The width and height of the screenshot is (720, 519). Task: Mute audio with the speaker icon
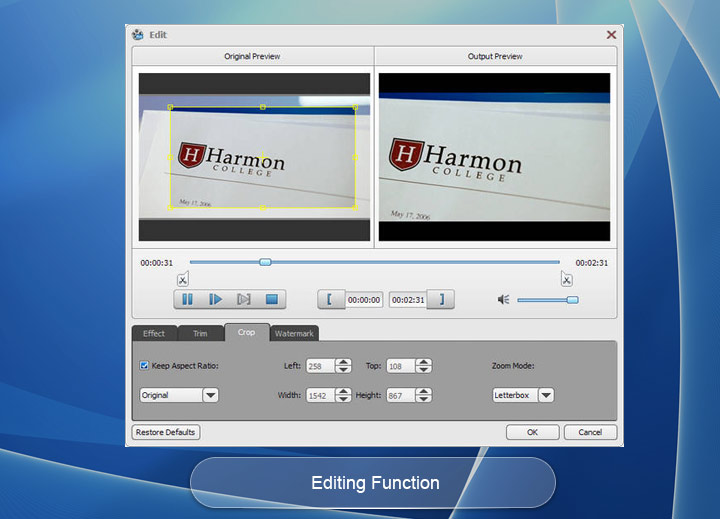point(503,300)
